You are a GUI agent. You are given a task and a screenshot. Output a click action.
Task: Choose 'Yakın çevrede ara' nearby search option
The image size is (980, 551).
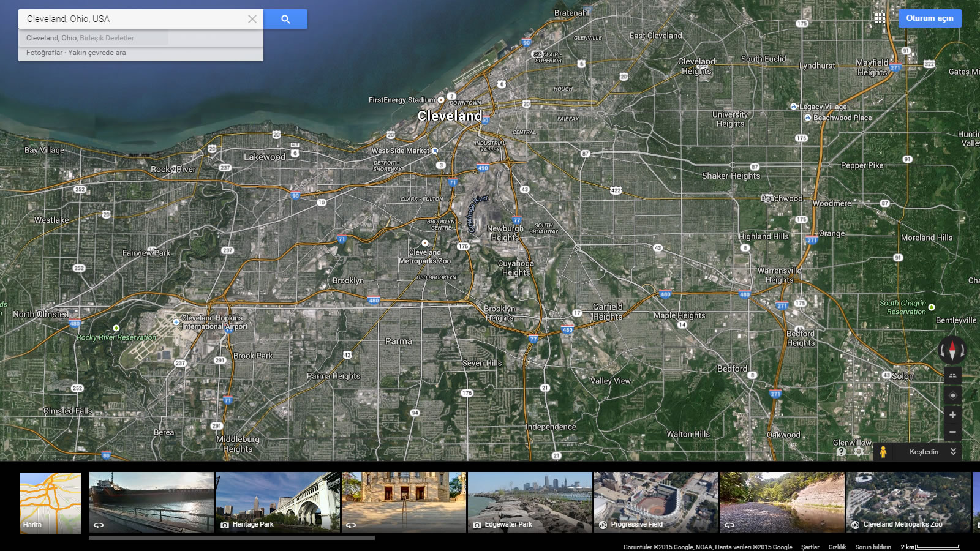[97, 53]
